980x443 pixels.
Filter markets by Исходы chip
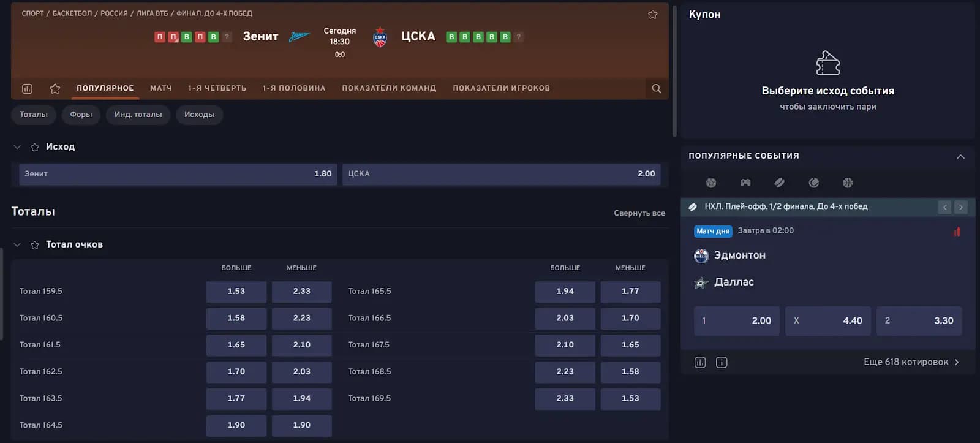tap(199, 115)
